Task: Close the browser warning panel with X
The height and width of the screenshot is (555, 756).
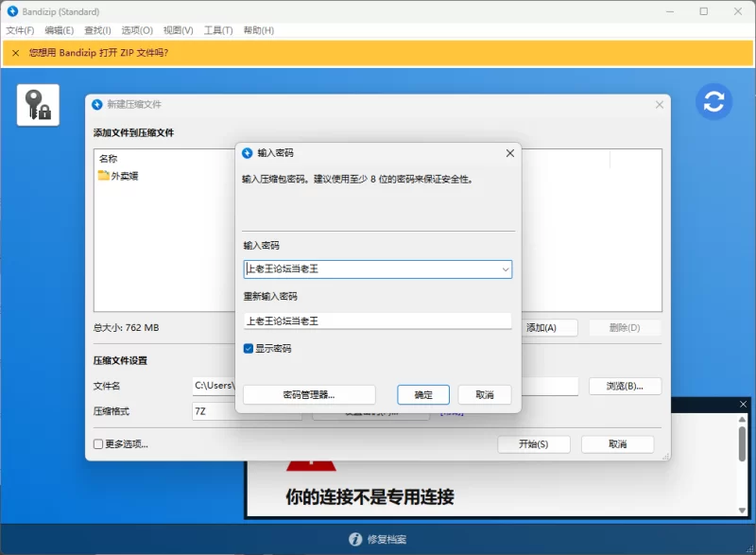Action: pyautogui.click(x=743, y=404)
